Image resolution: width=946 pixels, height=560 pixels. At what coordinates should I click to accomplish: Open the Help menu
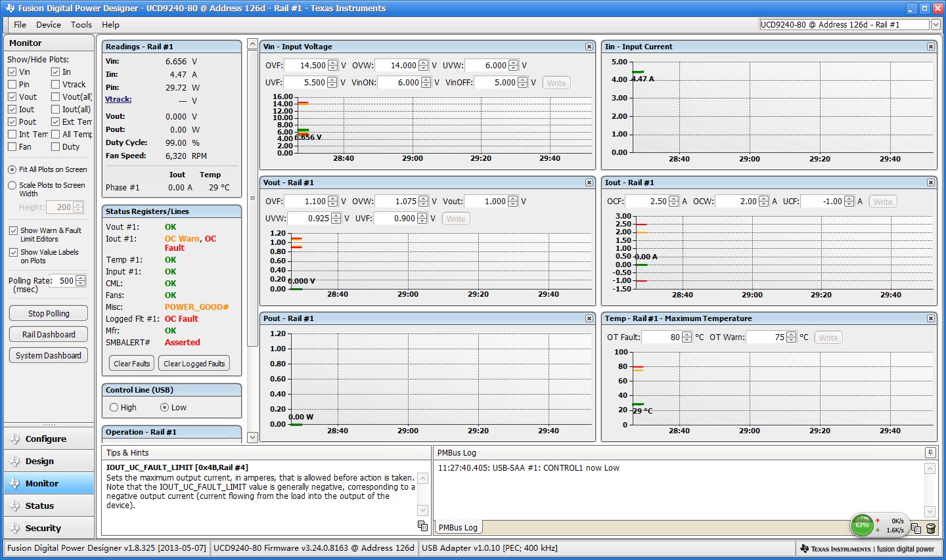[x=110, y=25]
